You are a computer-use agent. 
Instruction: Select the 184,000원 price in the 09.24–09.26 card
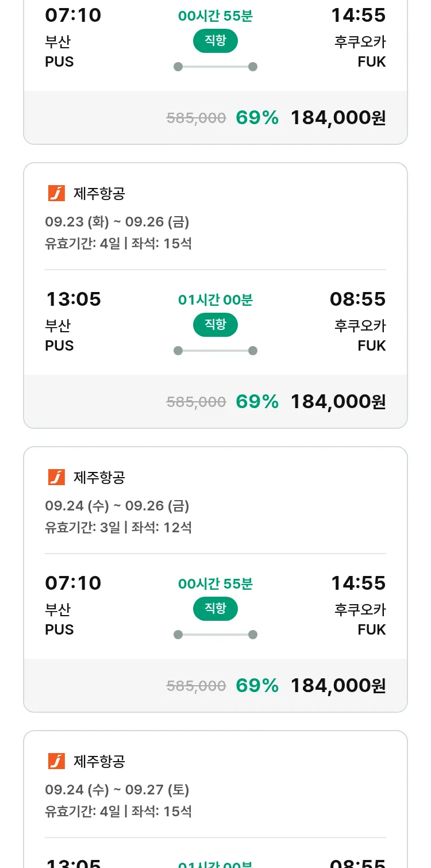coord(338,685)
